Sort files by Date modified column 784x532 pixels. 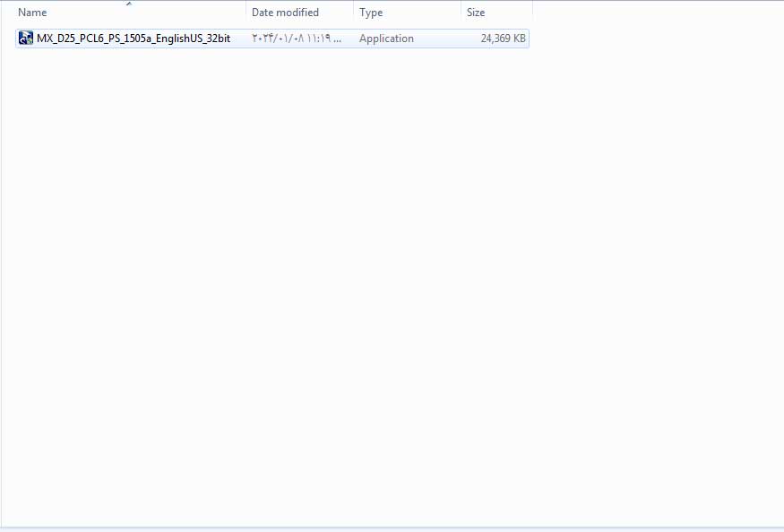299,13
